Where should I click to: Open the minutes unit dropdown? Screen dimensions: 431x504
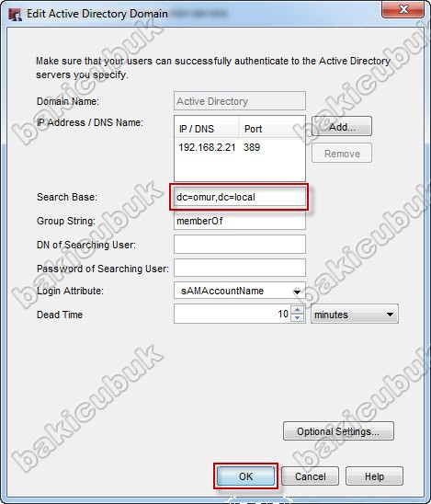[355, 314]
